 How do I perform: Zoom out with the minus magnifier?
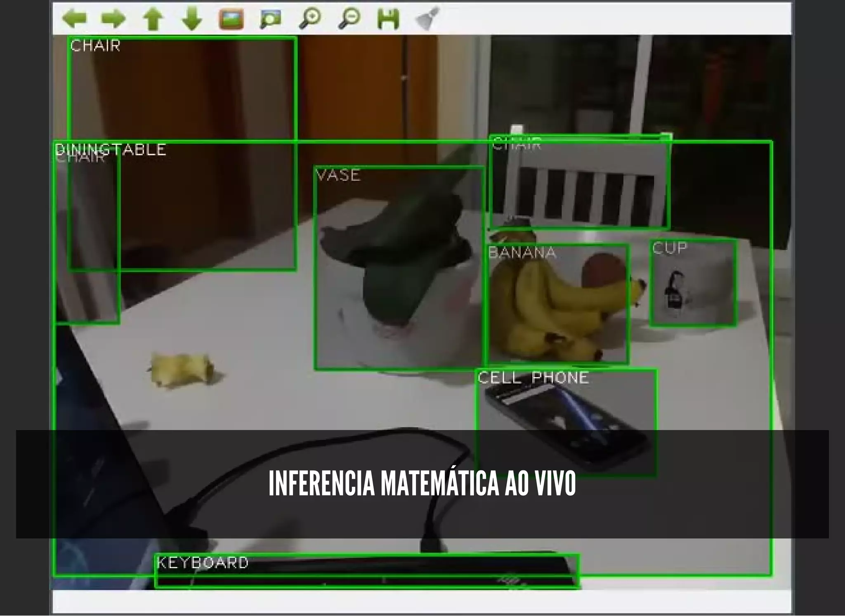tap(349, 19)
